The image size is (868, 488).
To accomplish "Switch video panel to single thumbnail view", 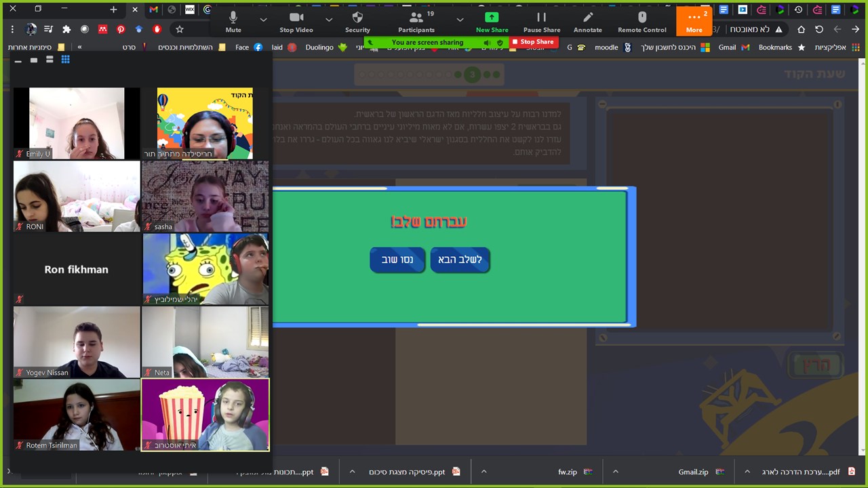I will (34, 60).
